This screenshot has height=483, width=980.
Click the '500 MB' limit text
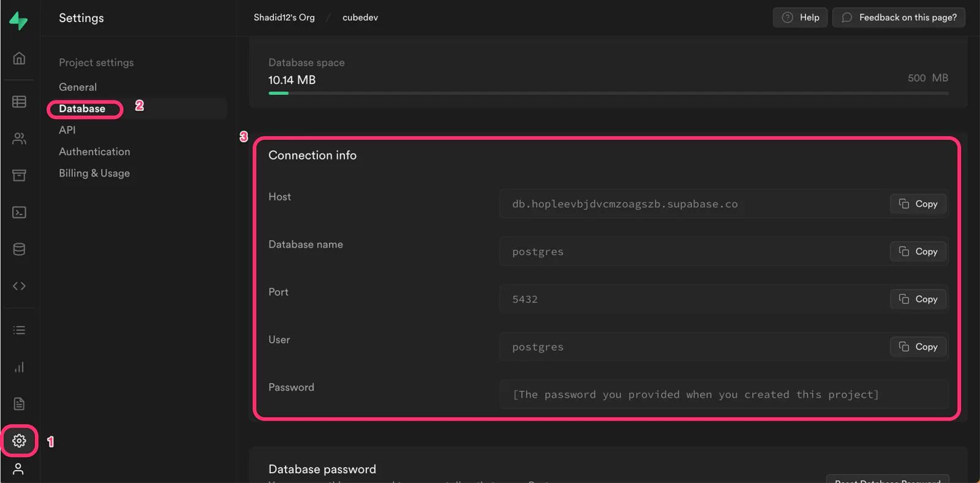pos(928,78)
